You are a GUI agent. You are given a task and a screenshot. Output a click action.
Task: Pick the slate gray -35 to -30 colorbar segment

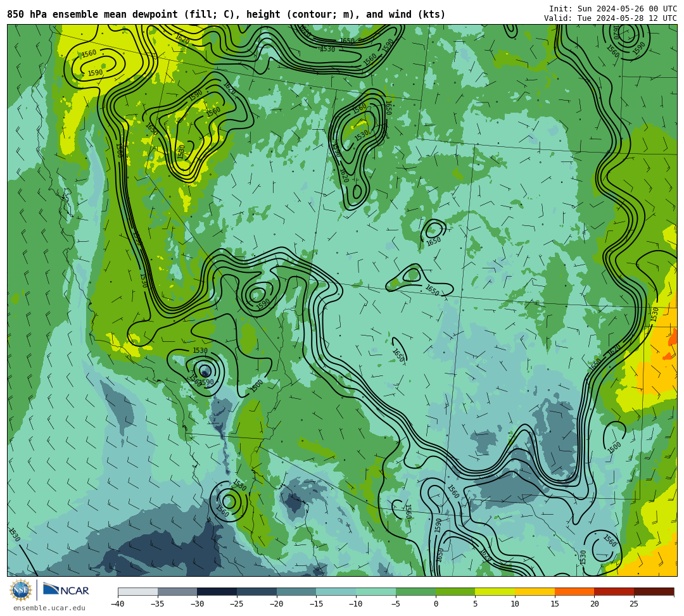tap(177, 591)
